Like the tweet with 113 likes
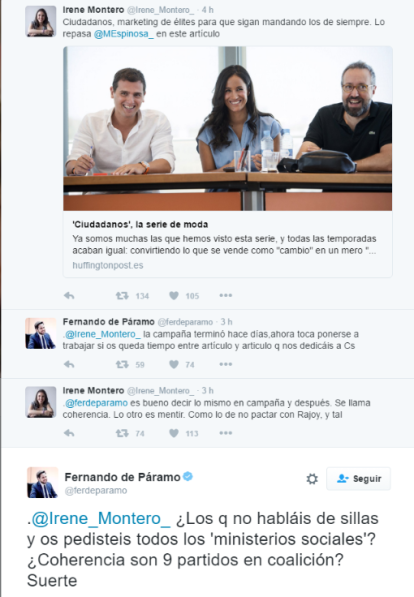 (x=174, y=433)
